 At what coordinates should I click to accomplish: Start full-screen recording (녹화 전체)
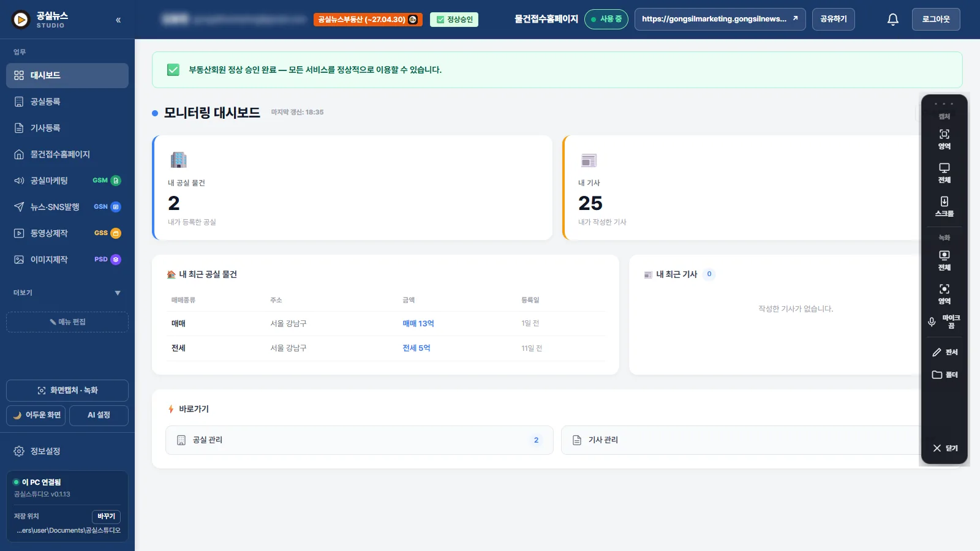point(944,260)
